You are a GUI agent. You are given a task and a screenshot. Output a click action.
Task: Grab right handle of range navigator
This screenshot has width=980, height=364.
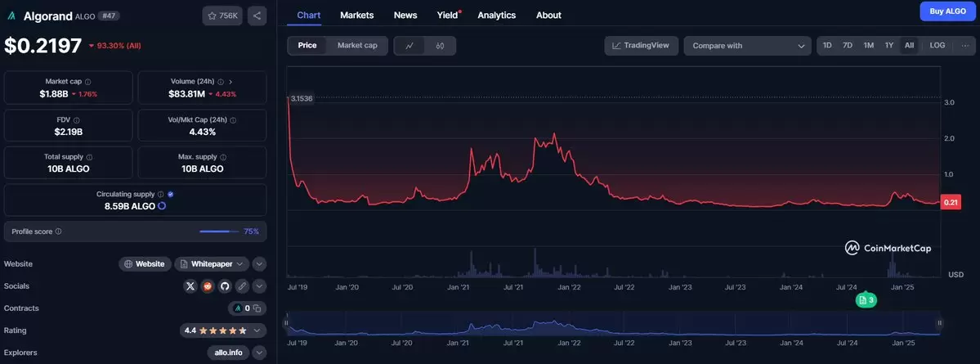pos(939,323)
